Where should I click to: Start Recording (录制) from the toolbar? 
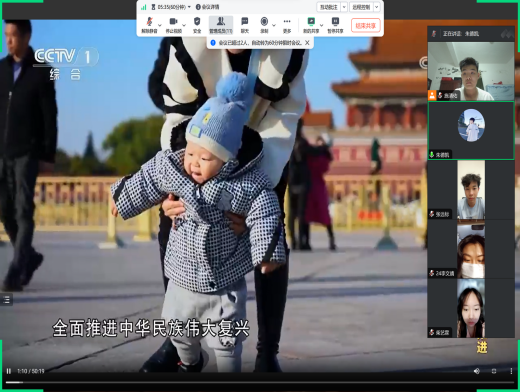point(264,25)
